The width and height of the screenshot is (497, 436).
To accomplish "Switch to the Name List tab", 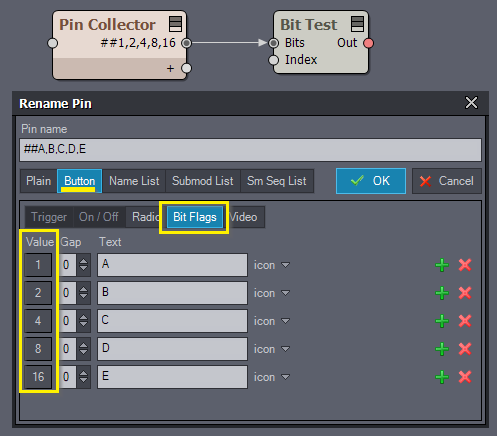I will [x=134, y=181].
